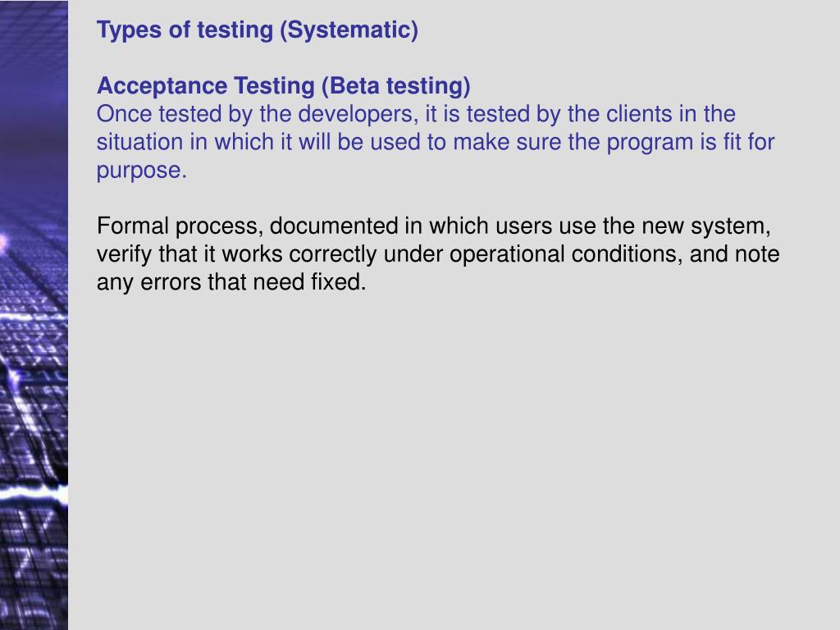
Task: Click the word 'Systematic' in the title
Action: 349,30
